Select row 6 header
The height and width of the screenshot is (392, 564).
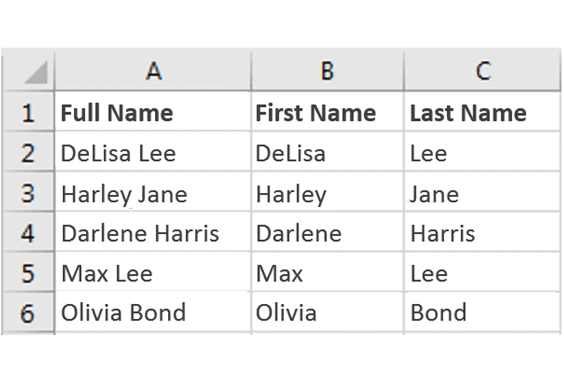coord(28,313)
